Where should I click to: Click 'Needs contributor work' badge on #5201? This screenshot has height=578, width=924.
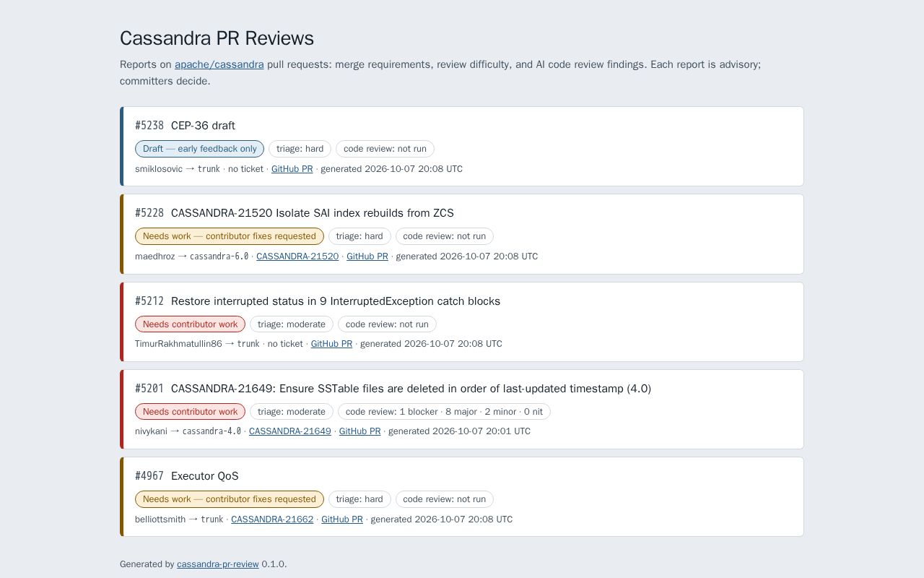click(x=190, y=411)
